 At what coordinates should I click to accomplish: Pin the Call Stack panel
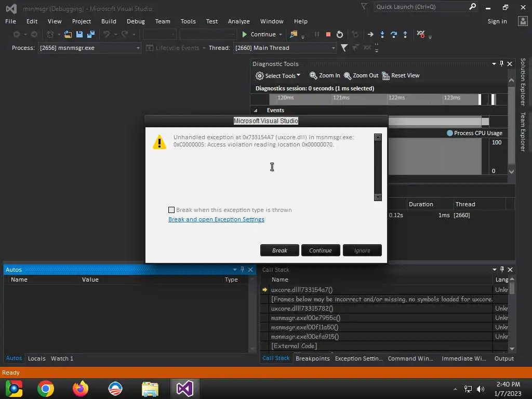point(502,270)
